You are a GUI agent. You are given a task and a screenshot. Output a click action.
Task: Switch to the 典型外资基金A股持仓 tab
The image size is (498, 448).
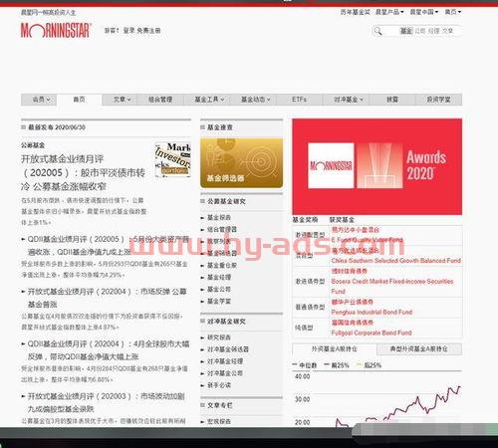click(419, 348)
